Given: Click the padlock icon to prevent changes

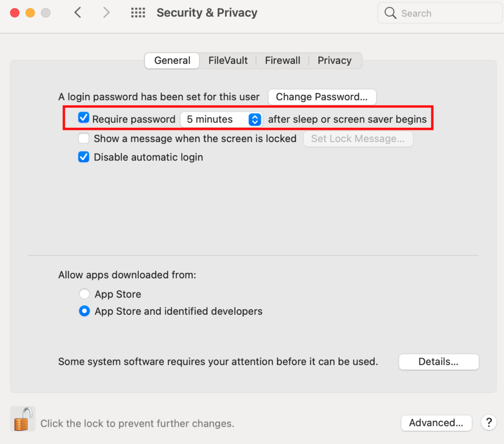Looking at the screenshot, I should (23, 419).
